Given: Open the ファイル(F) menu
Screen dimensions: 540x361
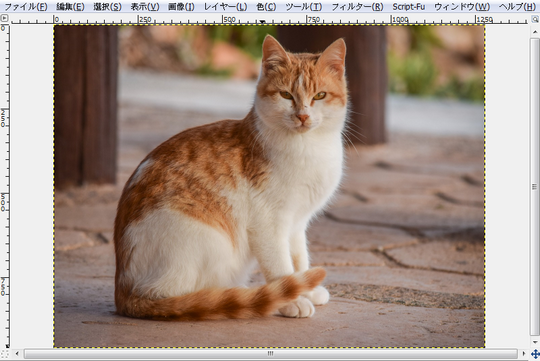Looking at the screenshot, I should [25, 6].
